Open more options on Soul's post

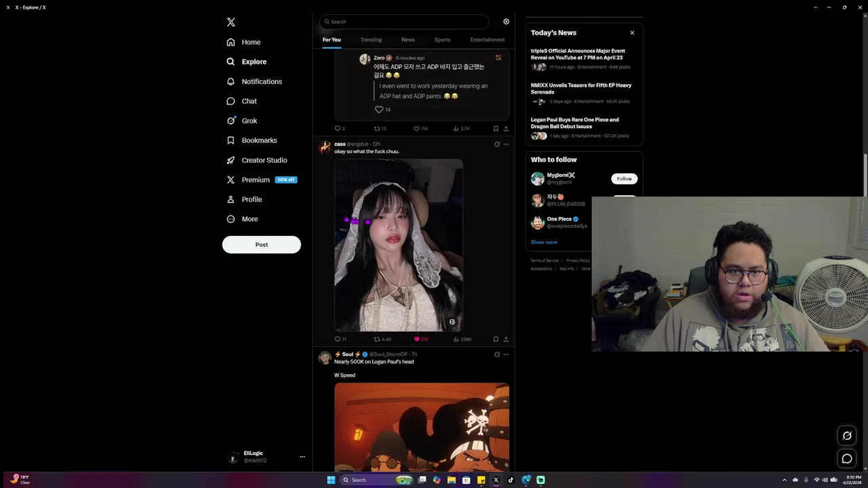pyautogui.click(x=506, y=354)
